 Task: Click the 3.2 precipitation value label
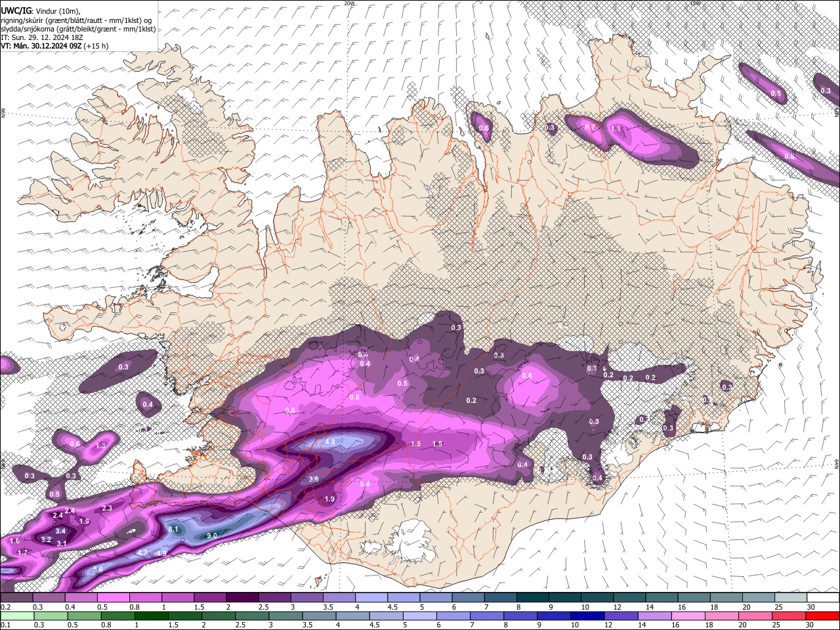[46, 539]
